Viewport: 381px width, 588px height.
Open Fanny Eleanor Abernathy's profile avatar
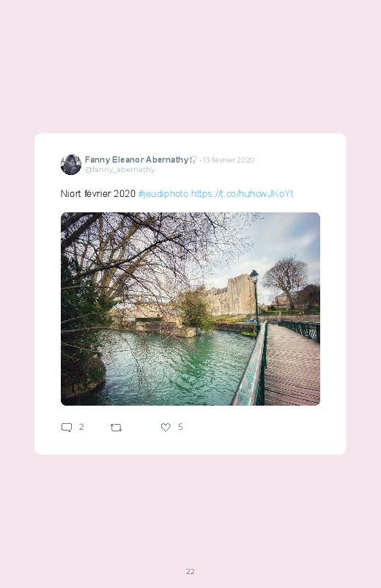71,164
